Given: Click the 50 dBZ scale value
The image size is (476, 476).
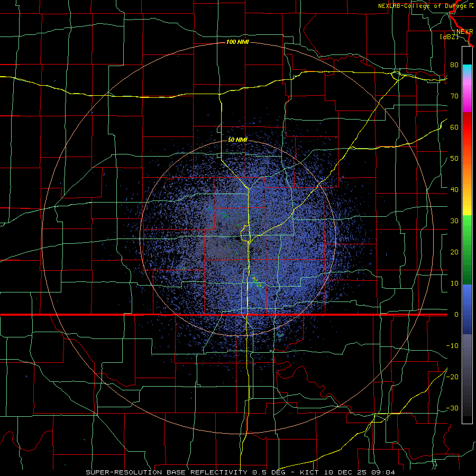Looking at the screenshot, I should [x=454, y=159].
